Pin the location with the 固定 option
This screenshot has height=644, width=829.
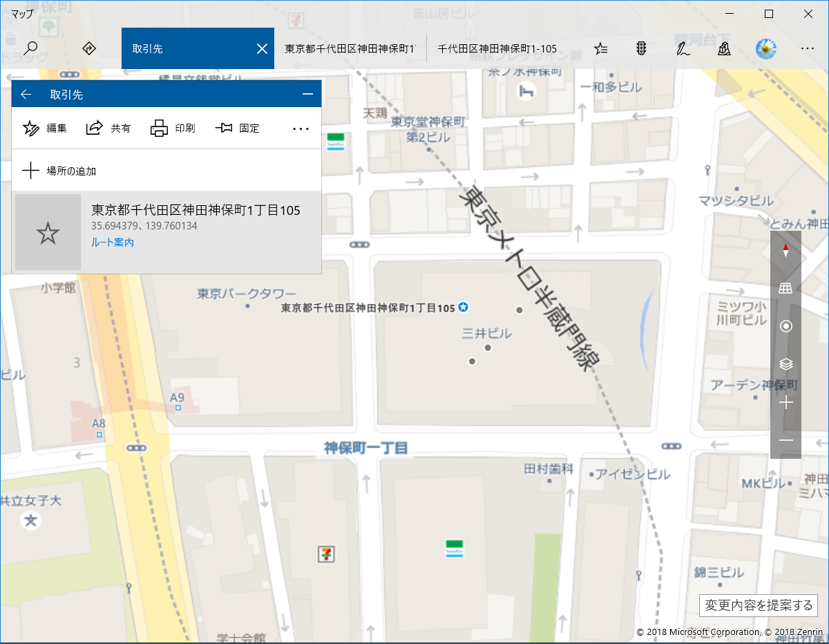click(x=237, y=128)
